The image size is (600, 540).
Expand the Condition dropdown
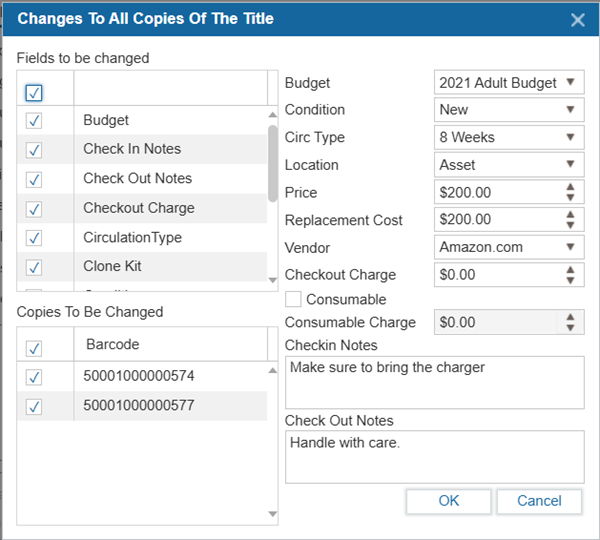pos(510,110)
